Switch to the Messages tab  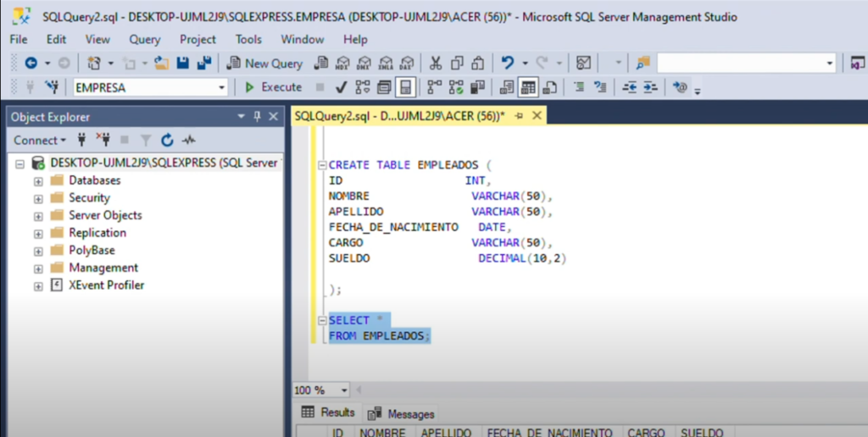point(401,414)
